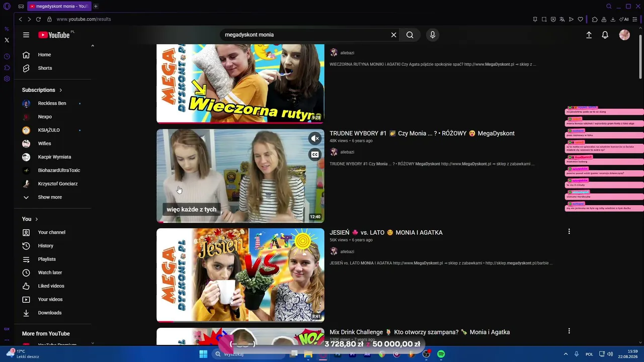
Task: Go back in browser history
Action: (20, 19)
